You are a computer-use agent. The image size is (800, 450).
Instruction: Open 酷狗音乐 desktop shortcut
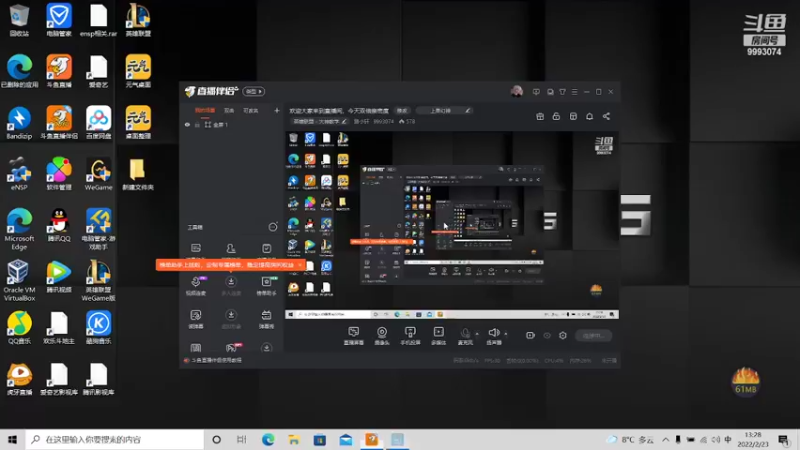click(98, 328)
